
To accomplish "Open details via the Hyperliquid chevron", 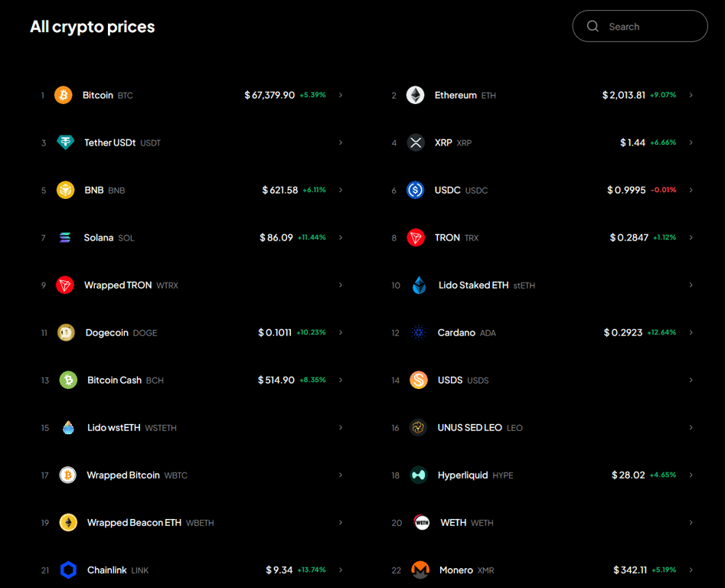I will click(691, 475).
